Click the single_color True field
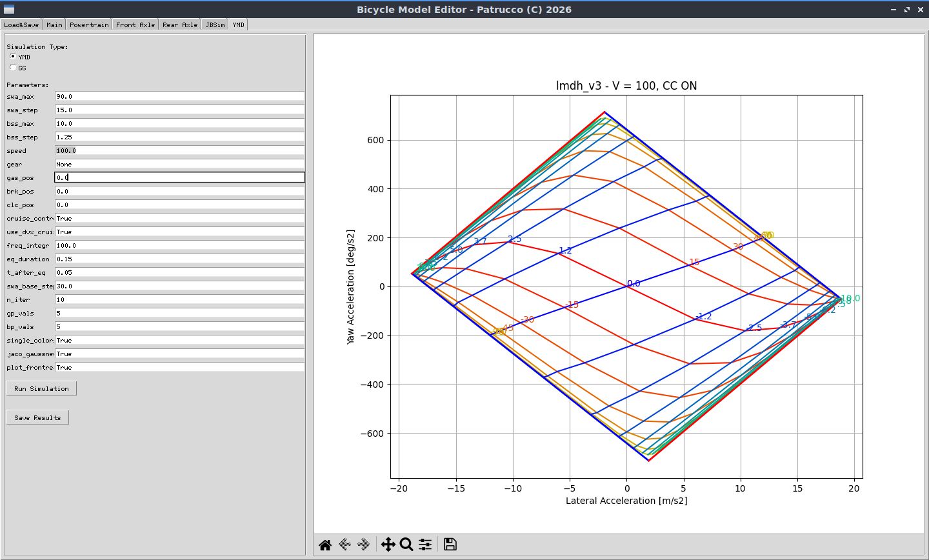Viewport: 929px width, 560px height. coord(179,340)
